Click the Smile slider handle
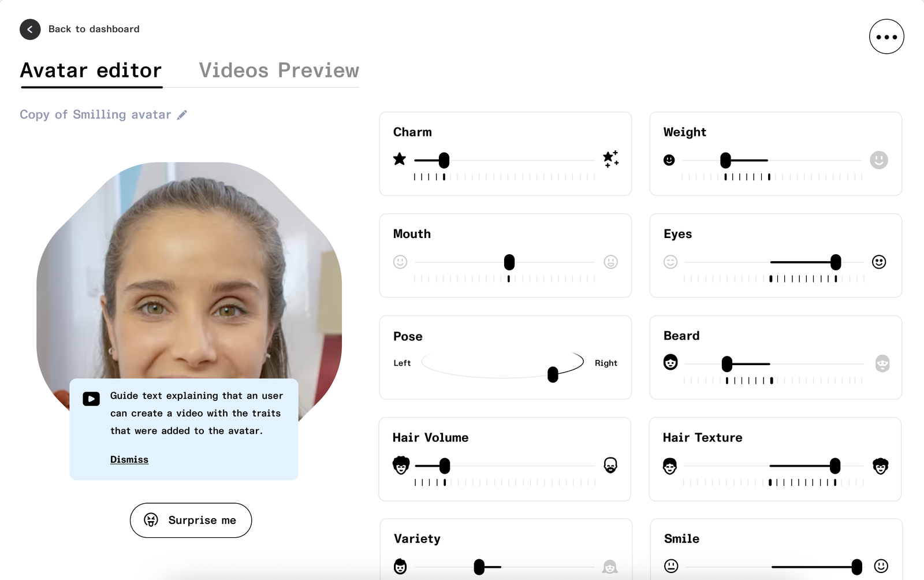 pyautogui.click(x=857, y=567)
